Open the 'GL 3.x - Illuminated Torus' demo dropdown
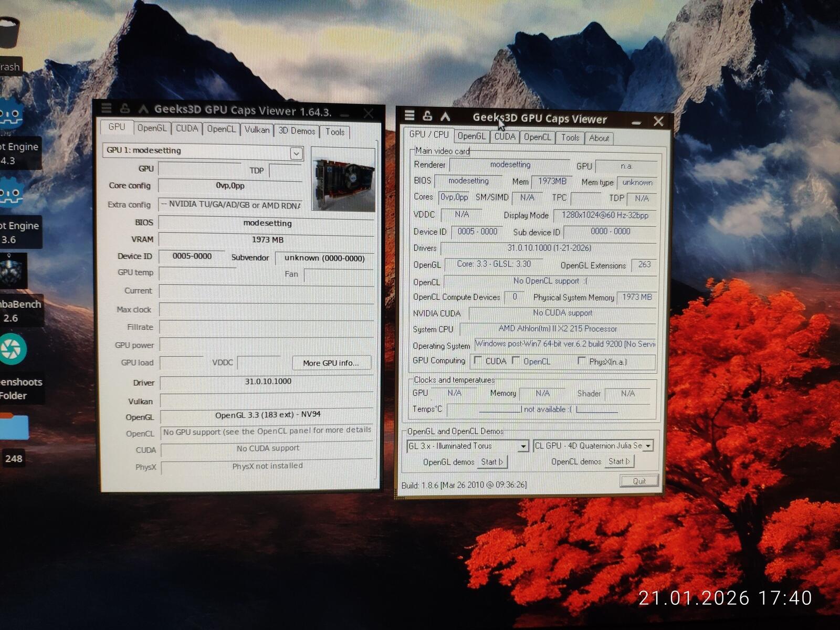840x630 pixels. [523, 446]
